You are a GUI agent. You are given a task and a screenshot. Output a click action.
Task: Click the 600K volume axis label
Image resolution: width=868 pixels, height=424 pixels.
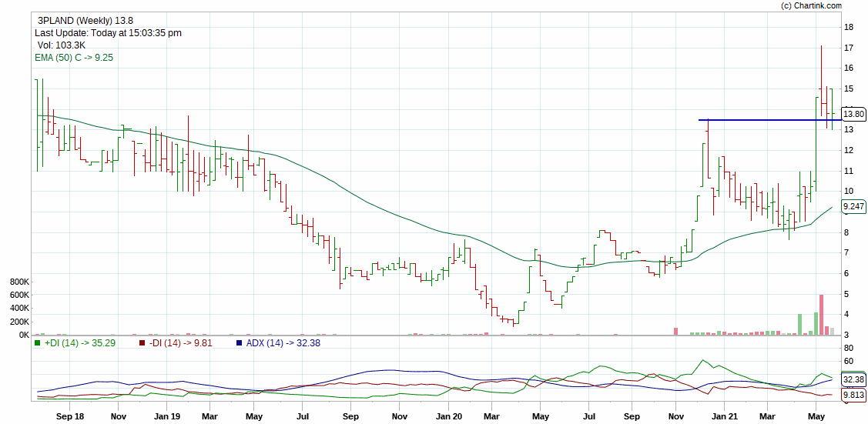click(19, 295)
